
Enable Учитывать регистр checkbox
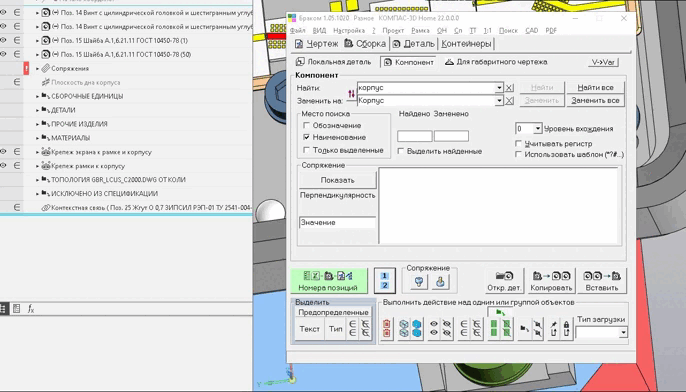pyautogui.click(x=518, y=144)
